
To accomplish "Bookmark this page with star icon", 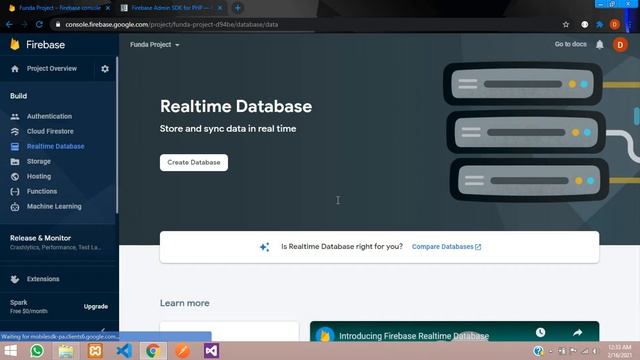I will (x=566, y=24).
